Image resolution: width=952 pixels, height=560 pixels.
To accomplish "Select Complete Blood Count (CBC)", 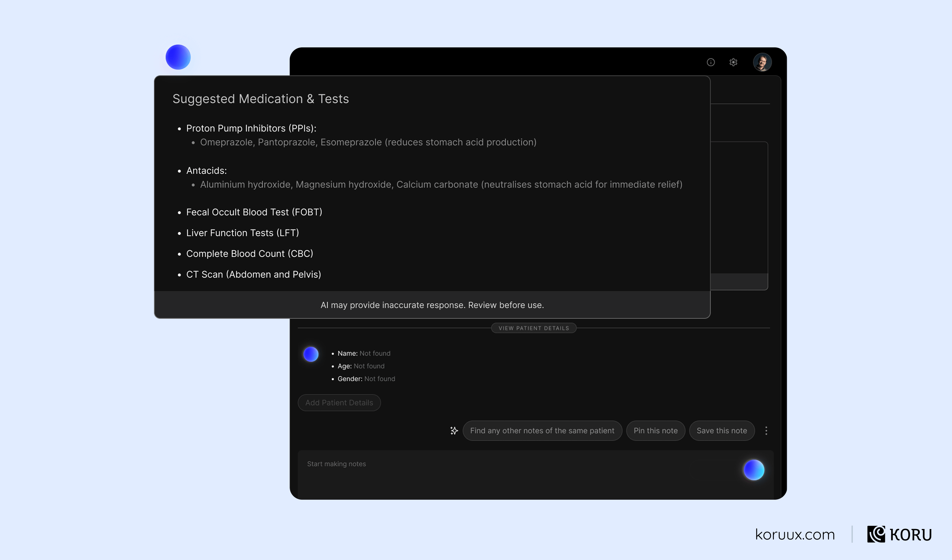I will coord(249,254).
